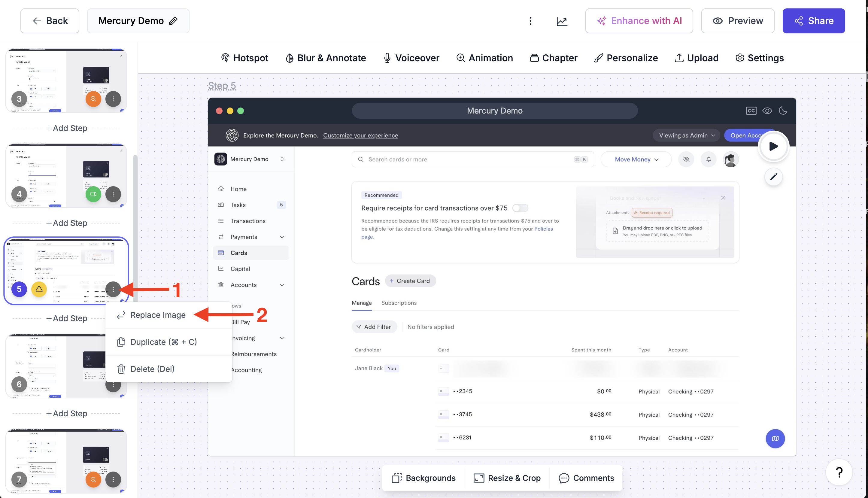
Task: Click the pencil edit button beside the demo preview
Action: 773,177
